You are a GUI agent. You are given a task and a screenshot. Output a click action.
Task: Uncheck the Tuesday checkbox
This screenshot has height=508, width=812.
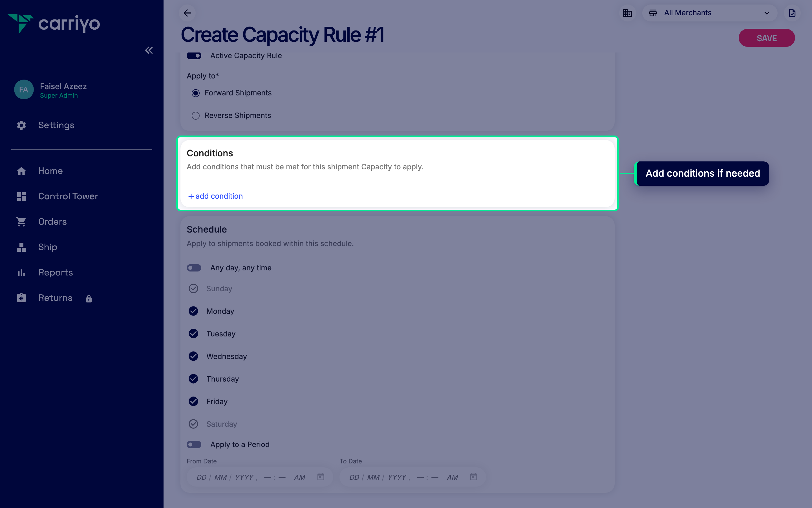point(193,333)
